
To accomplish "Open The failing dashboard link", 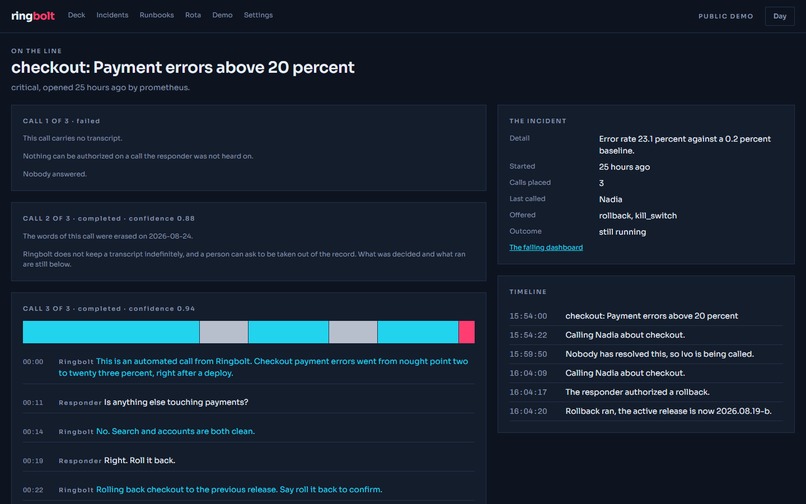I will pos(546,247).
